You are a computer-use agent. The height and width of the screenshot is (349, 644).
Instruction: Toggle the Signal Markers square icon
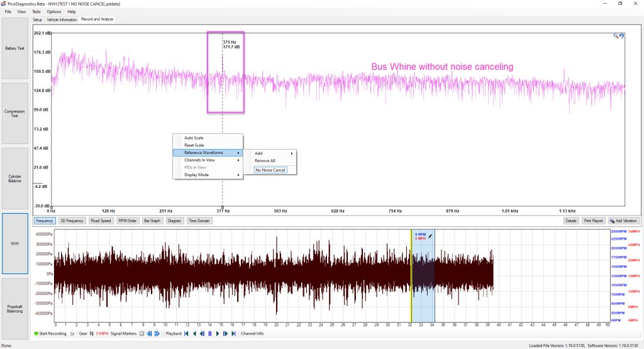click(142, 334)
